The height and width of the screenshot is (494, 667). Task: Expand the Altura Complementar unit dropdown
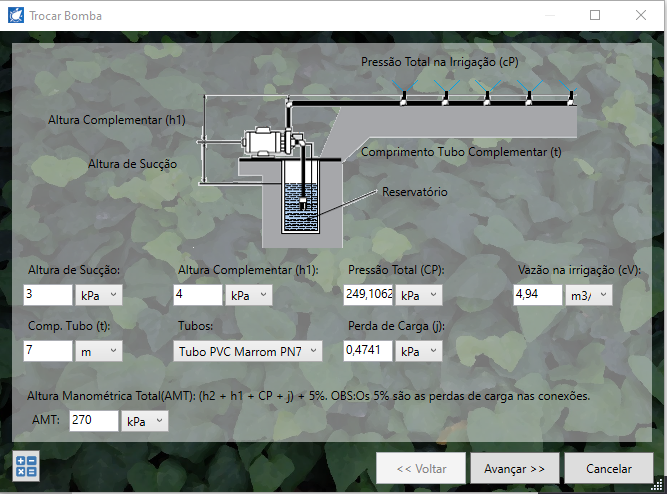[x=248, y=295]
